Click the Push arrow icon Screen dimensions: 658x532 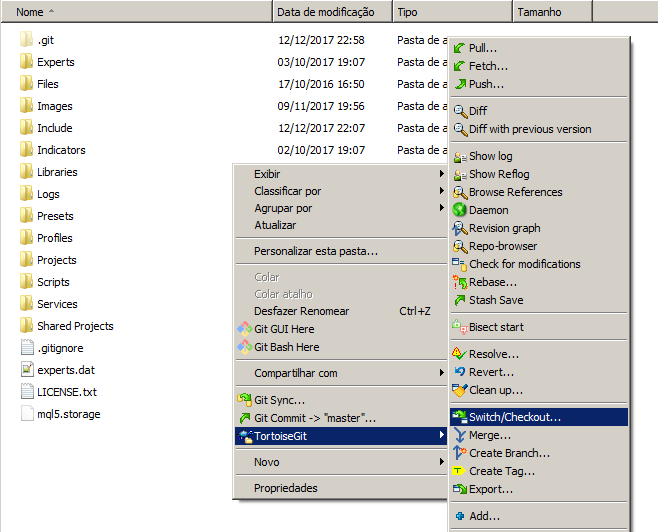pyautogui.click(x=460, y=84)
